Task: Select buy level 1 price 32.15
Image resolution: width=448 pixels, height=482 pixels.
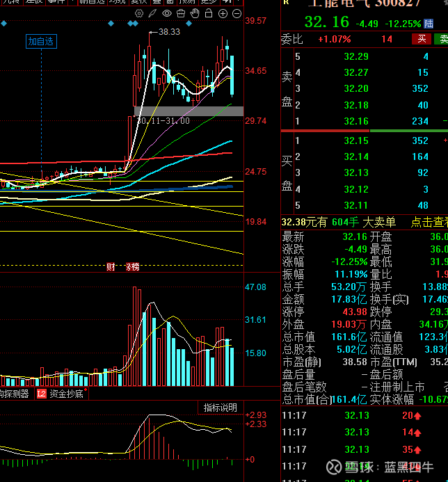Action: [x=356, y=140]
